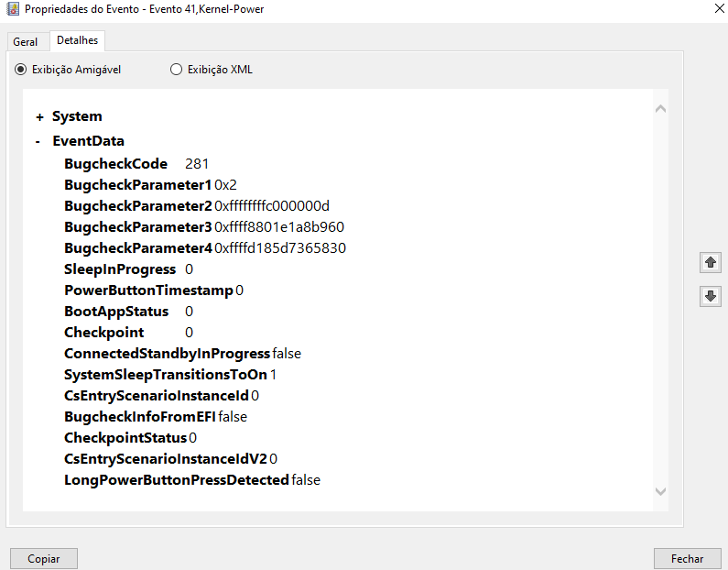Click the BootAppStatus label
728x570 pixels.
coord(116,312)
